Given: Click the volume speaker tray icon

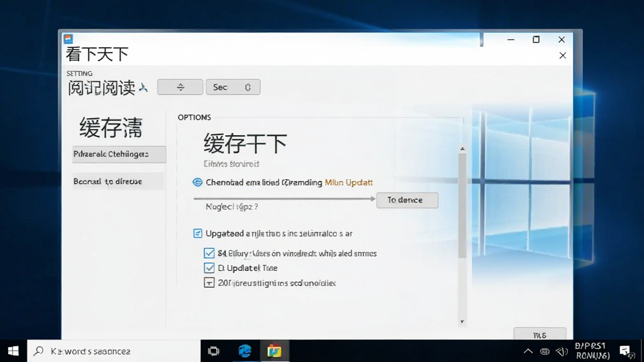Looking at the screenshot, I should [x=562, y=351].
